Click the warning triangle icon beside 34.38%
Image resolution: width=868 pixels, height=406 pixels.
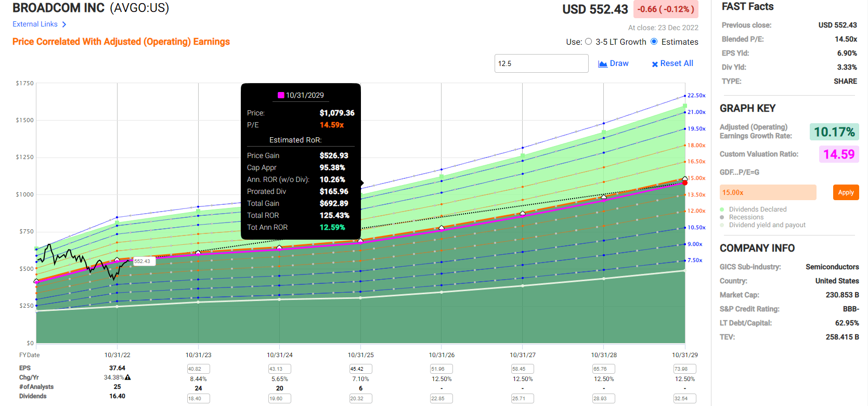[x=128, y=377]
